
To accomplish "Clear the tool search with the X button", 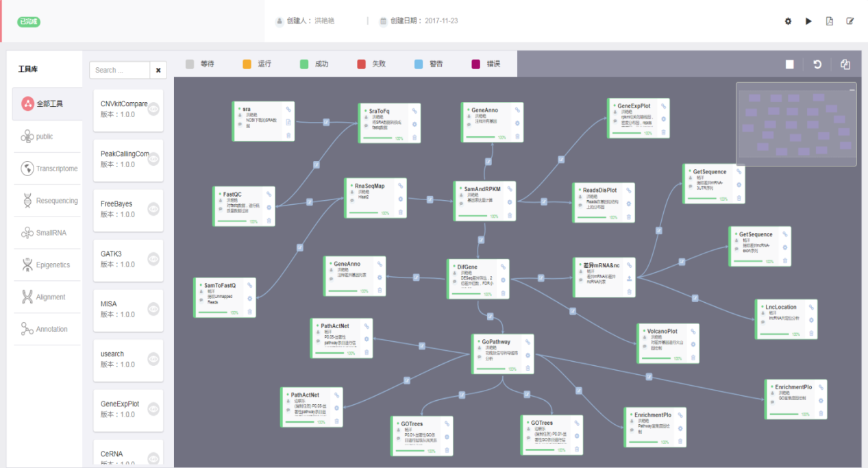I will click(x=158, y=70).
